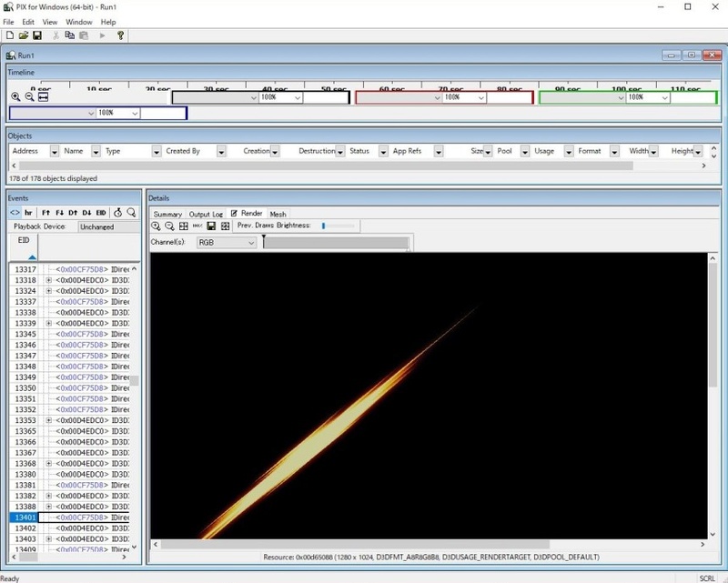Viewport: 728px width, 583px height.
Task: Toggle the <> events view button
Action: (x=15, y=213)
